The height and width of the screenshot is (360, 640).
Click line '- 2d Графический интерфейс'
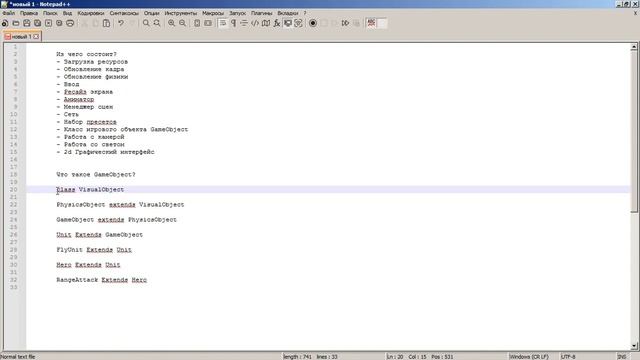tap(105, 152)
